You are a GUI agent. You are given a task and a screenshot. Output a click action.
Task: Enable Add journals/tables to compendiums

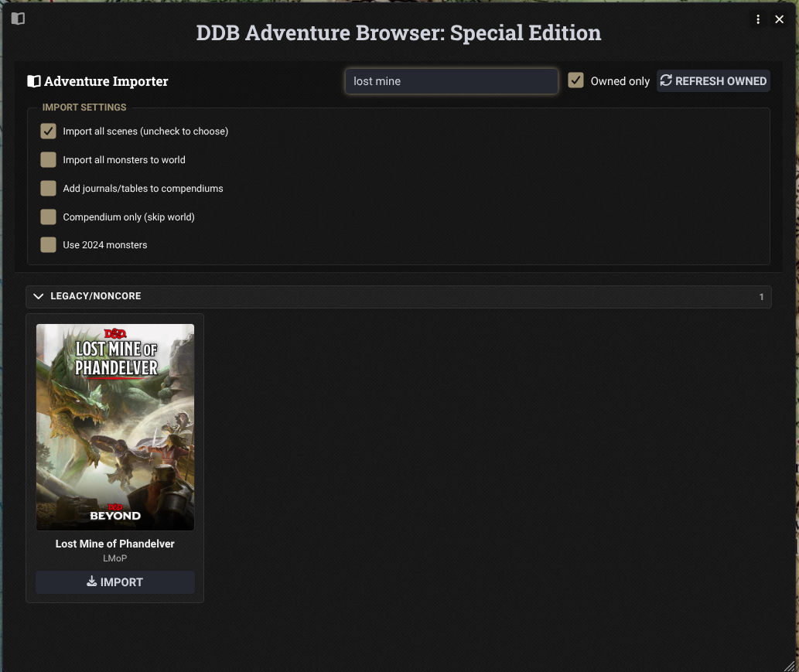tap(49, 188)
